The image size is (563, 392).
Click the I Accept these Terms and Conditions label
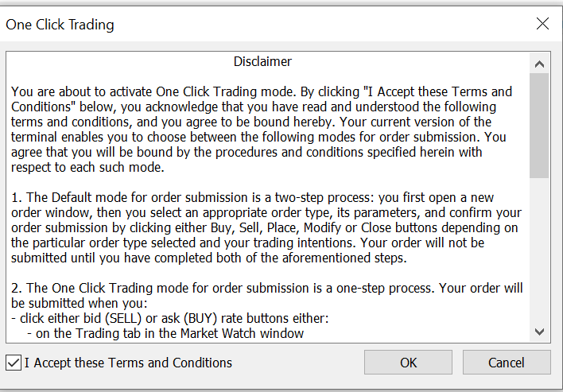(x=128, y=363)
